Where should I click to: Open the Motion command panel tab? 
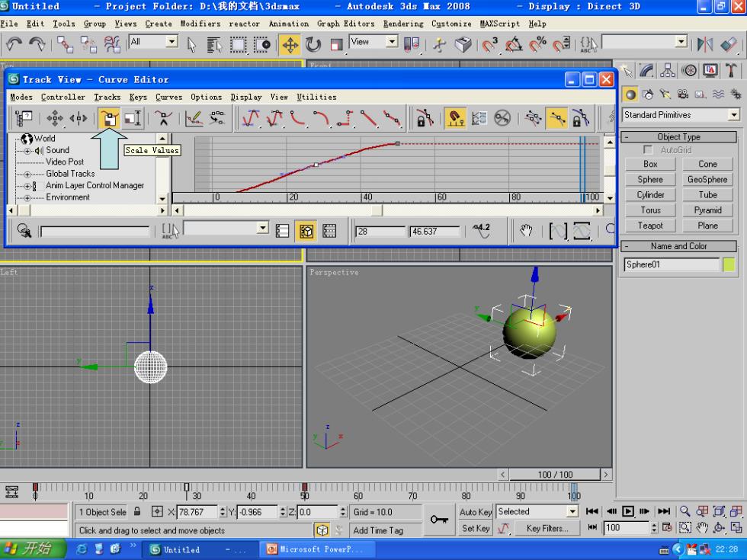click(x=689, y=71)
